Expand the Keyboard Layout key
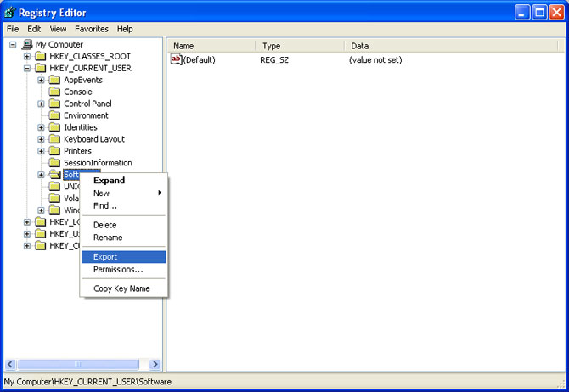 tap(42, 139)
